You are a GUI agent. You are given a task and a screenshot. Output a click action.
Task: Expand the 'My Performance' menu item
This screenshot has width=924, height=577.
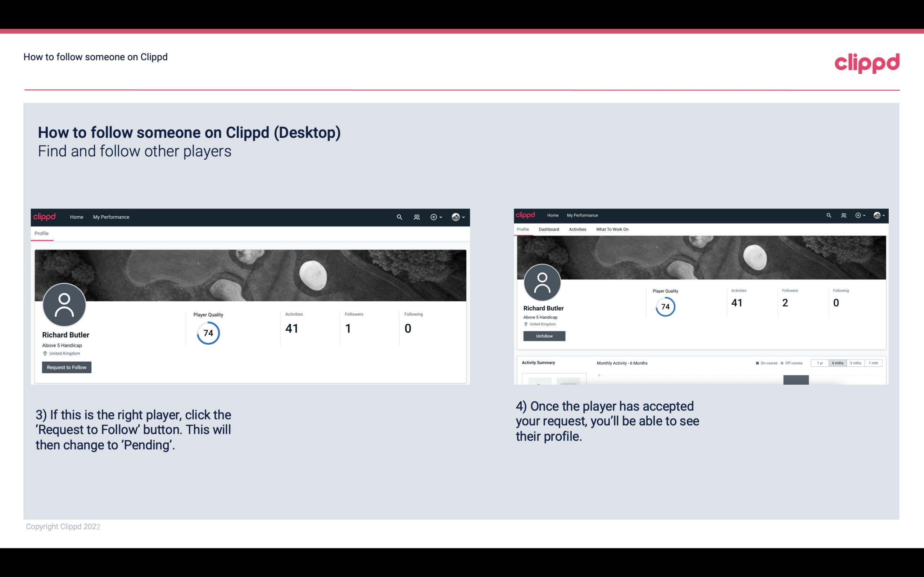pyautogui.click(x=111, y=216)
